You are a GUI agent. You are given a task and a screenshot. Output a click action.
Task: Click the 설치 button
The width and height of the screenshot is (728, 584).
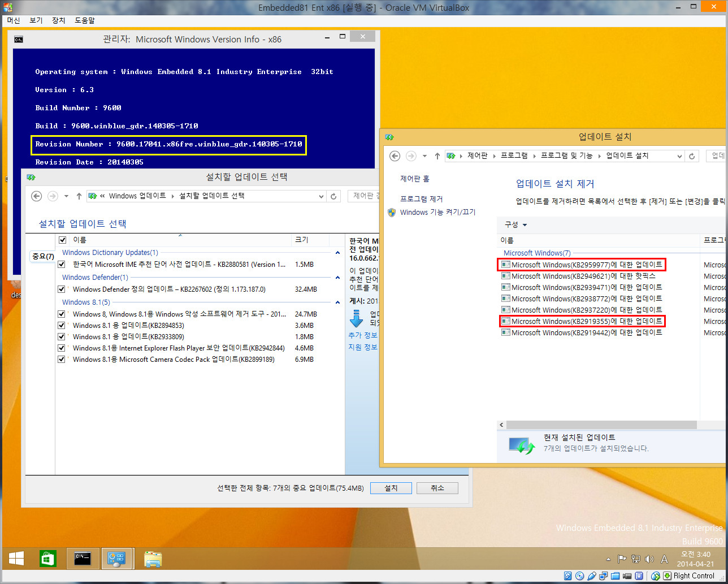point(391,488)
